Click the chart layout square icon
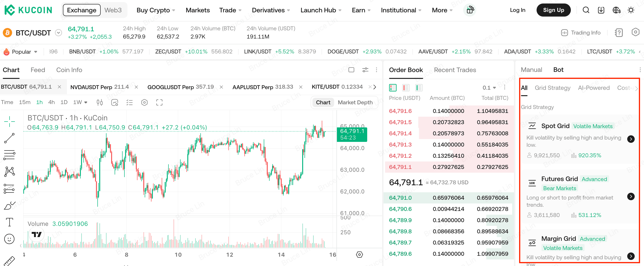This screenshot has height=266, width=644. (x=351, y=70)
